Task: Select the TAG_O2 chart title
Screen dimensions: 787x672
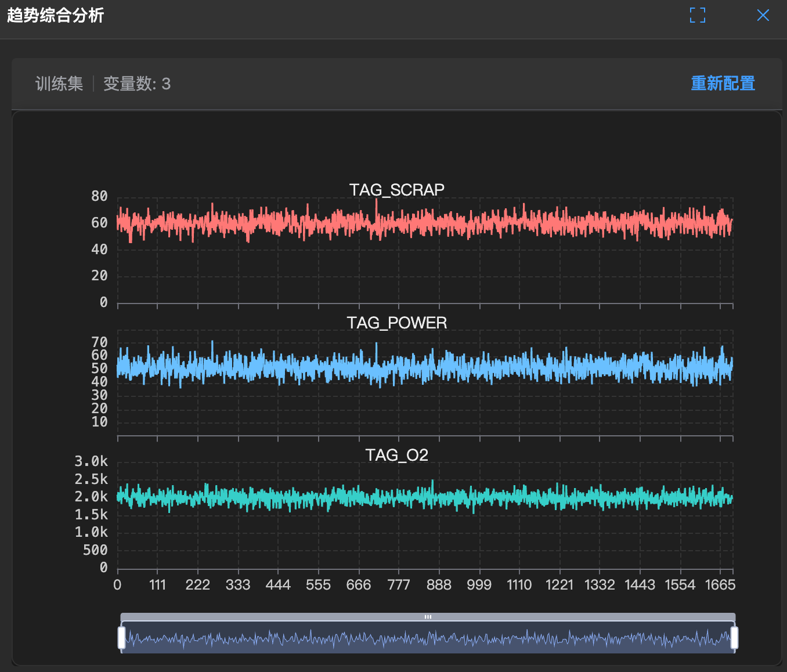Action: [x=396, y=455]
